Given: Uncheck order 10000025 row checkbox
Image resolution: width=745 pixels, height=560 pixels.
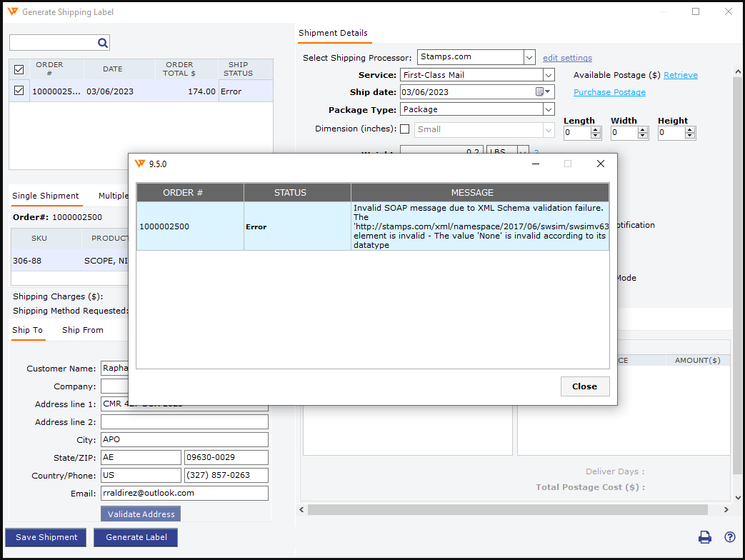Looking at the screenshot, I should pyautogui.click(x=19, y=91).
